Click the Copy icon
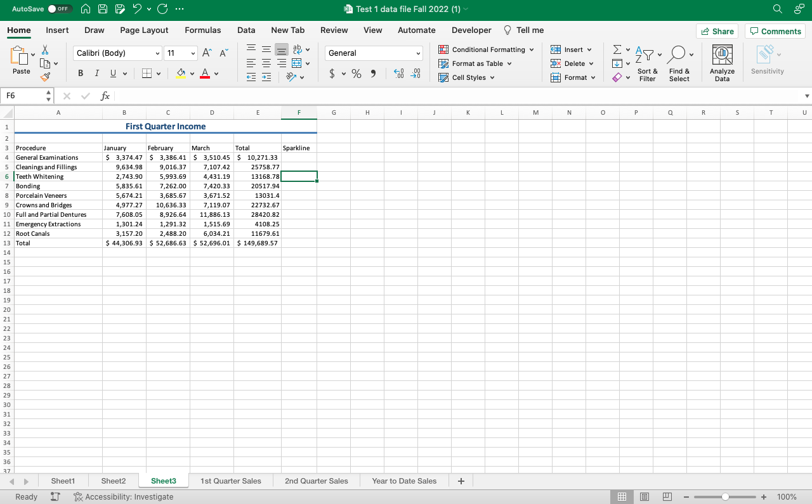The image size is (812, 504). (45, 63)
